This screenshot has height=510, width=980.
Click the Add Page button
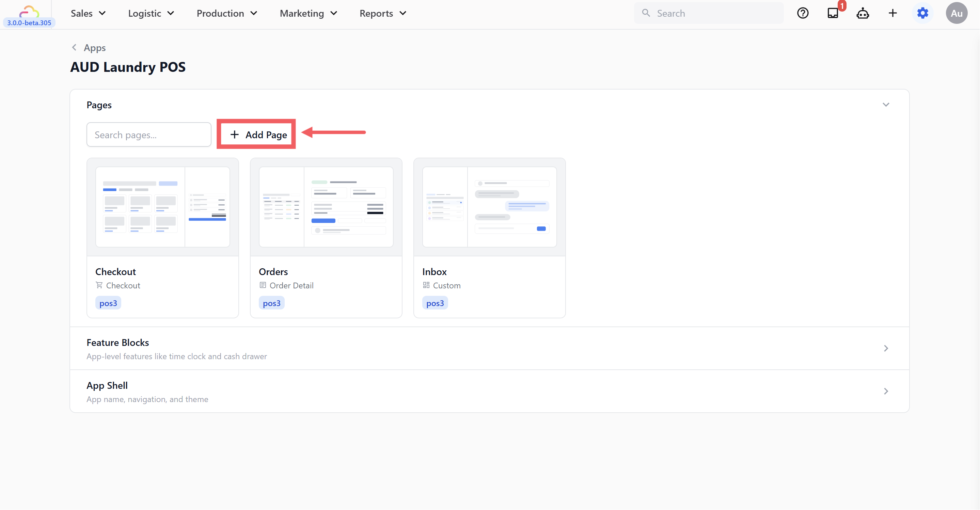[x=258, y=134]
